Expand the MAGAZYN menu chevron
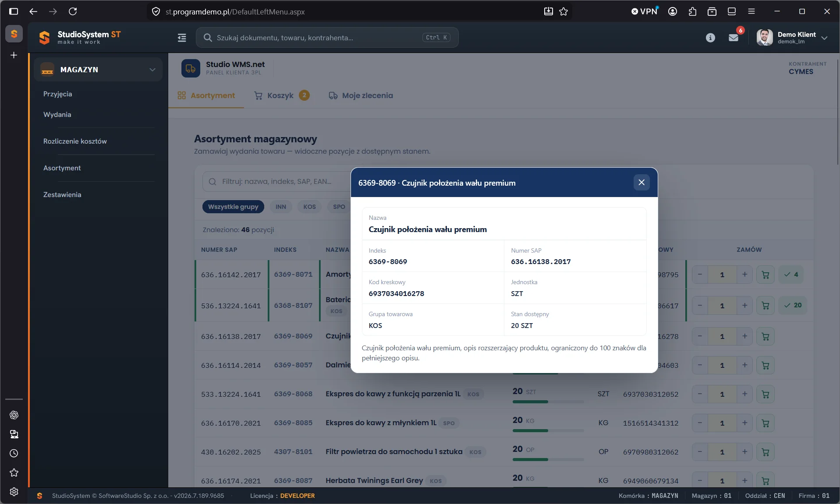 152,70
